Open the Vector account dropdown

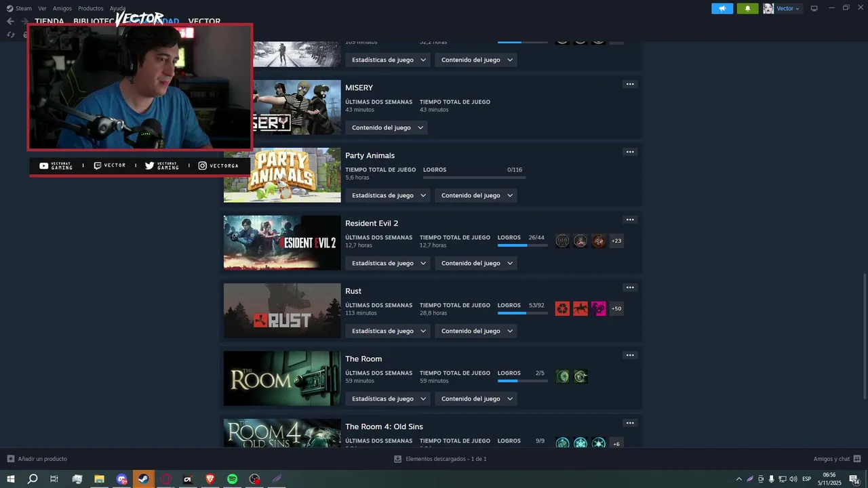pos(788,8)
